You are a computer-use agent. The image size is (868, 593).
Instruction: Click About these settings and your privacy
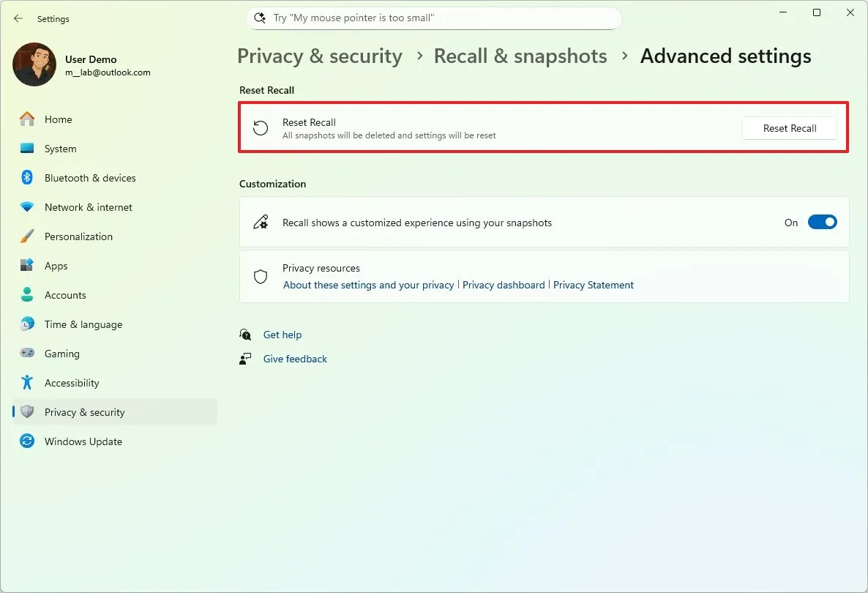pyautogui.click(x=367, y=285)
